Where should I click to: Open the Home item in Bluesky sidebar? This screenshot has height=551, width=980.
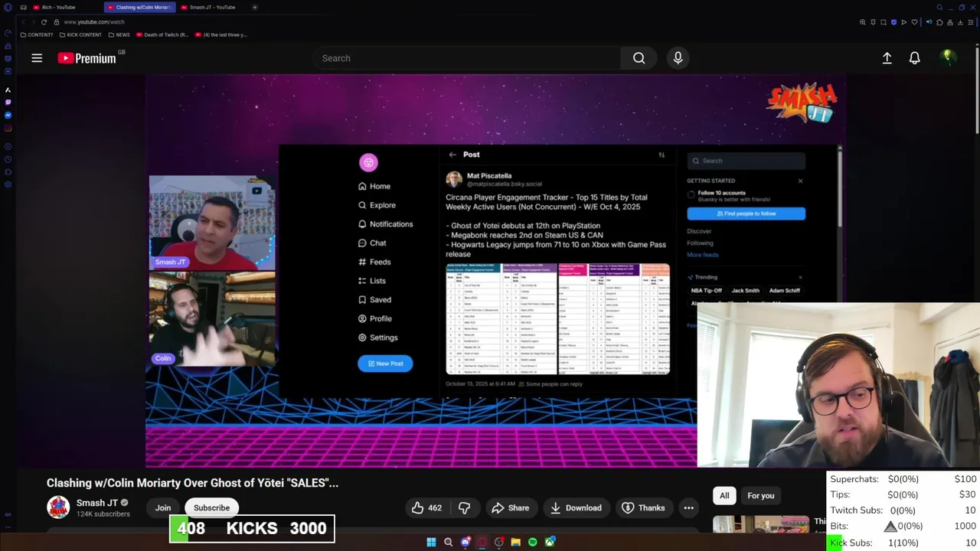pyautogui.click(x=374, y=186)
